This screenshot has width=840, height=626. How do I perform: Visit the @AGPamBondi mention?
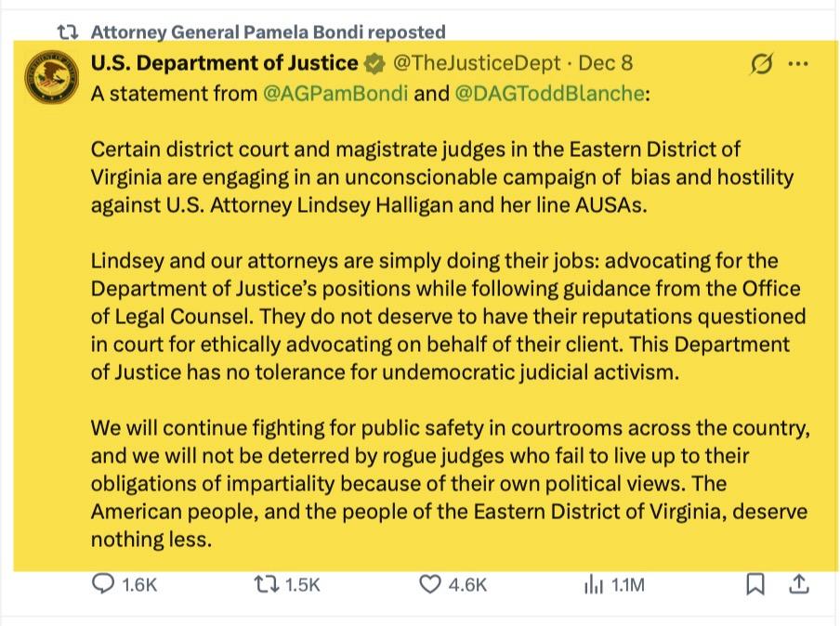coord(335,94)
